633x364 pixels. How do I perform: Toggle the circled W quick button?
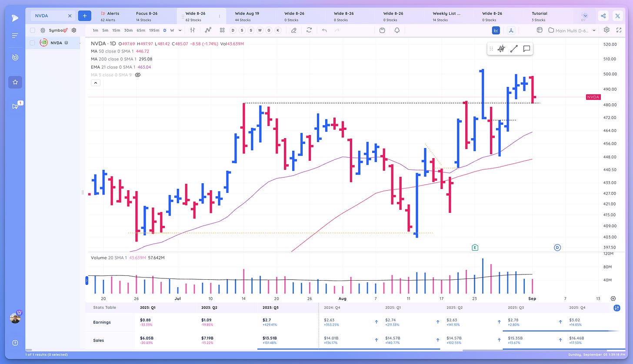(x=260, y=30)
